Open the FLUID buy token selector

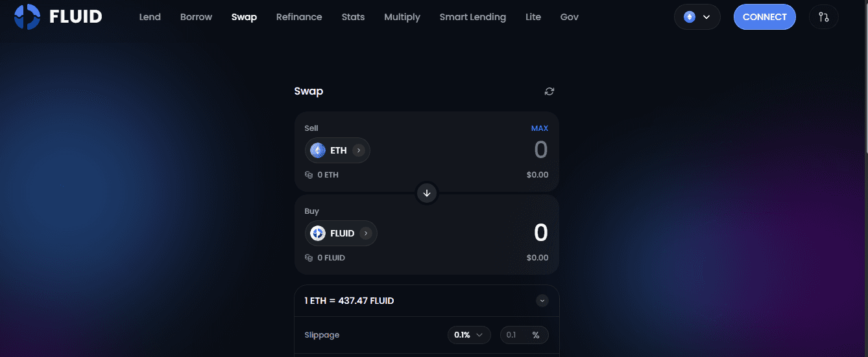point(341,233)
